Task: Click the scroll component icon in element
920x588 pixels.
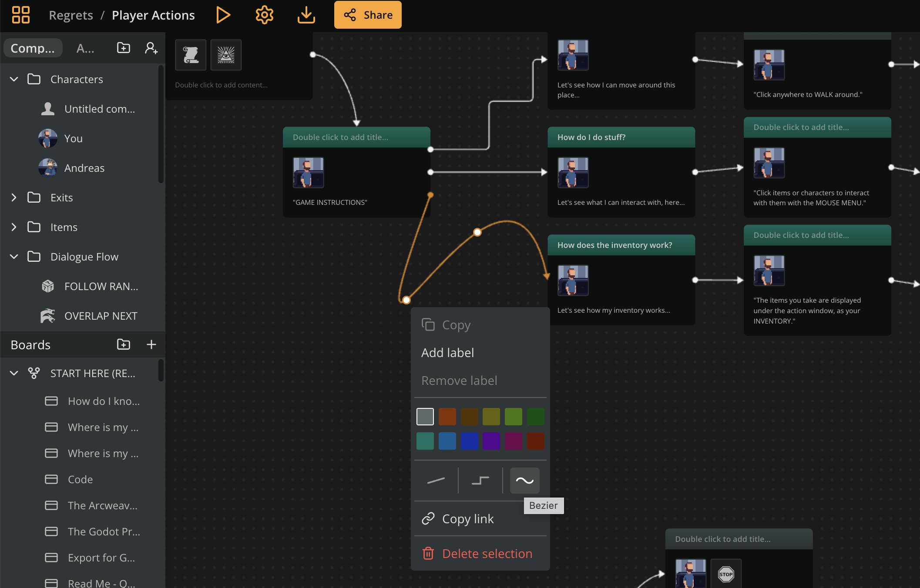Action: [x=191, y=55]
